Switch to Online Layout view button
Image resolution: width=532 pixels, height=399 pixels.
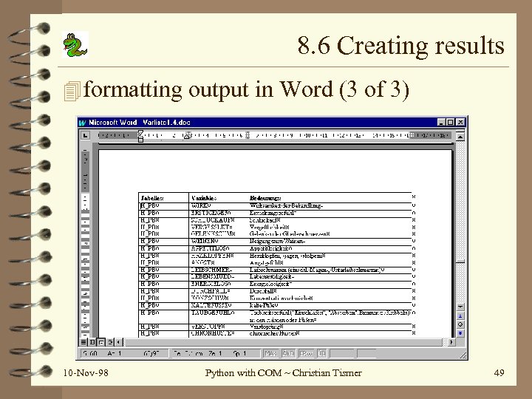92,342
